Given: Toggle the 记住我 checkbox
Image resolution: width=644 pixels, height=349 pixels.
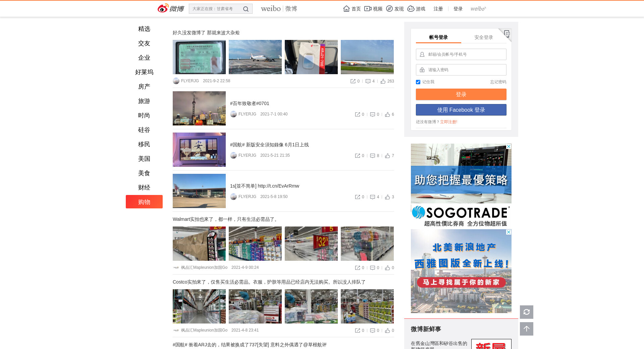Looking at the screenshot, I should click(418, 82).
